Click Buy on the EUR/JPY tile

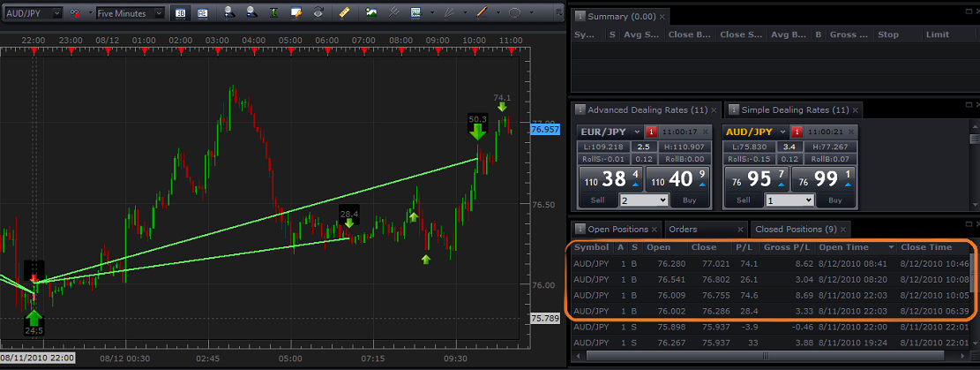coord(690,200)
